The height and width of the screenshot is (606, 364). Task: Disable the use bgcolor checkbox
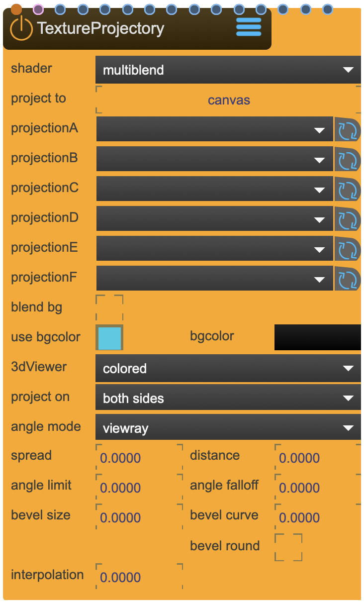click(x=109, y=337)
